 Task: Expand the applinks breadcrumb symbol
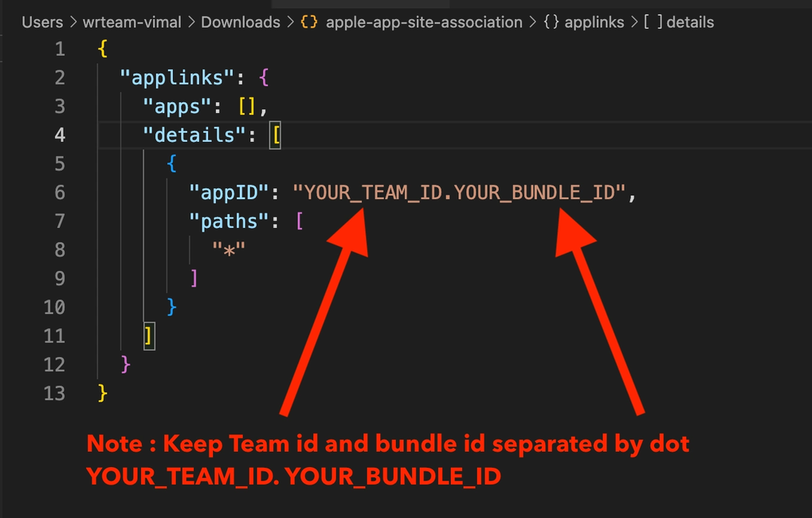[594, 22]
